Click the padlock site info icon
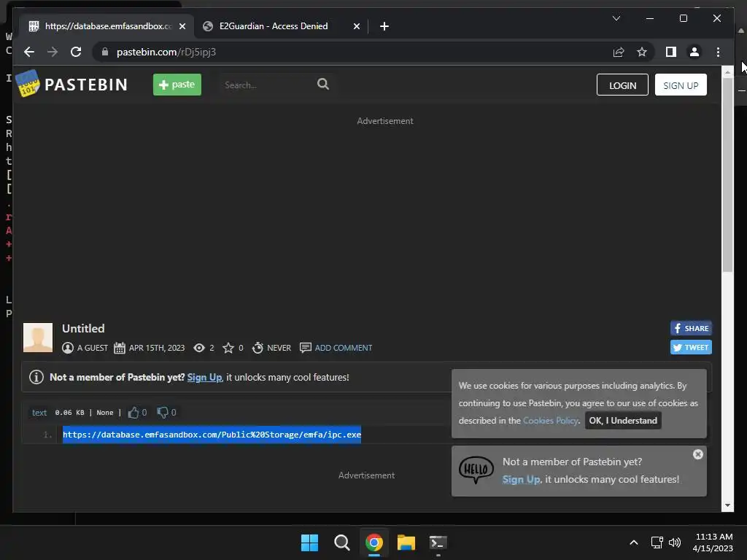This screenshot has width=747, height=560. [105, 52]
